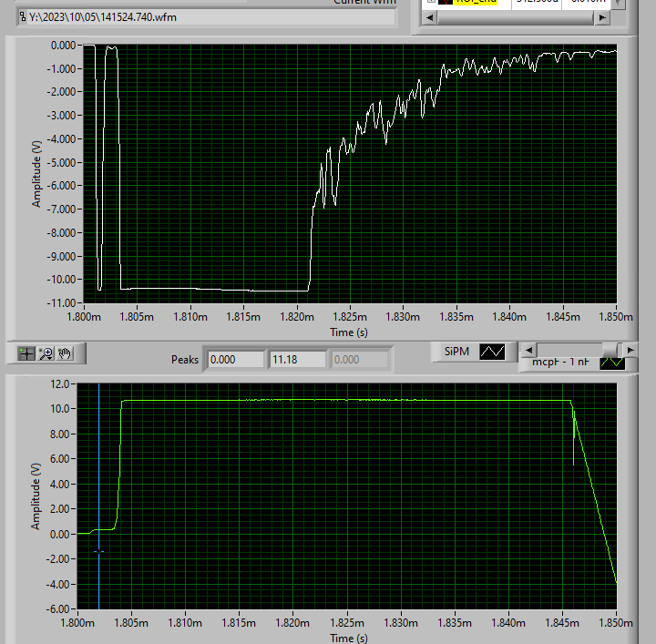The image size is (656, 644).
Task: Select the hand pan tool in graph palette
Action: coord(65,353)
